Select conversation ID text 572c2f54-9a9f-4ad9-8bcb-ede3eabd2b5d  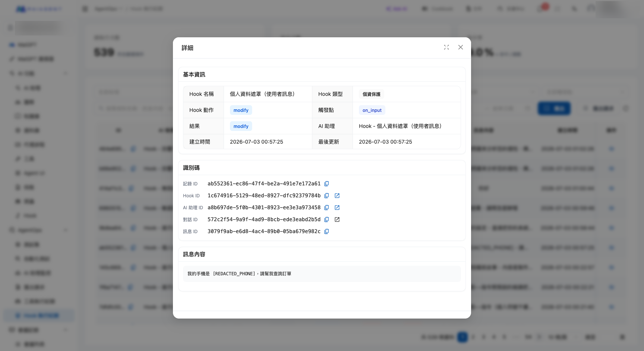[264, 219]
